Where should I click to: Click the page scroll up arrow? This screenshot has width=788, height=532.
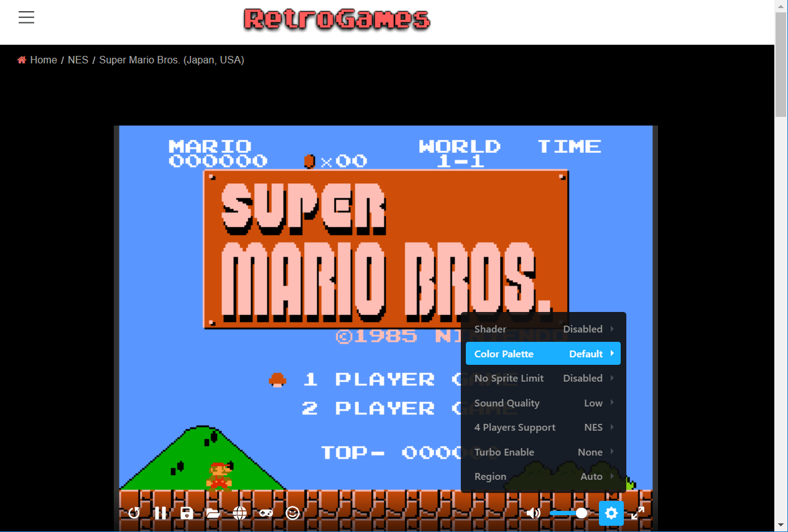pos(781,6)
